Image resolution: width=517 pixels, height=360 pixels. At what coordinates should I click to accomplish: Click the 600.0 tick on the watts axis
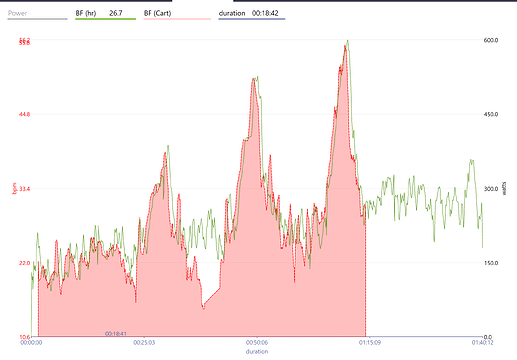point(491,40)
